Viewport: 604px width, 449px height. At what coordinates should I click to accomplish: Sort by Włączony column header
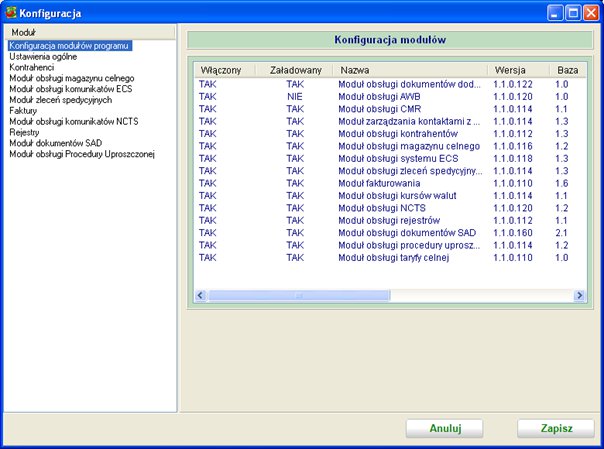224,70
